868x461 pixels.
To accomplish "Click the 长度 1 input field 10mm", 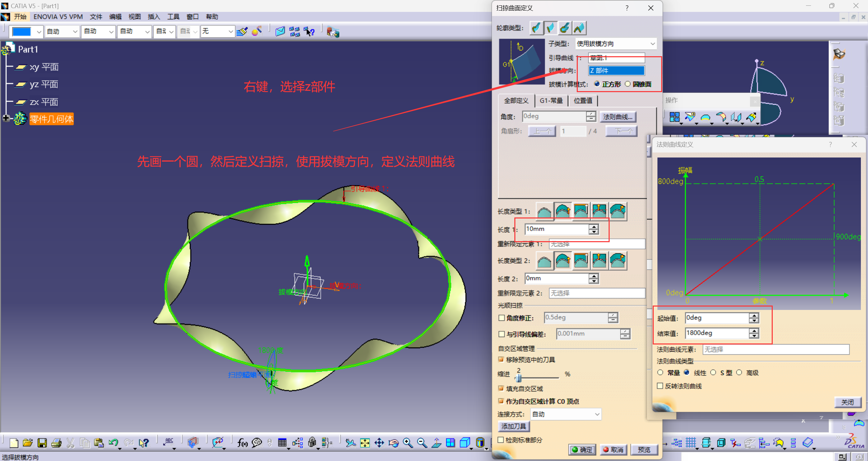I will point(557,229).
